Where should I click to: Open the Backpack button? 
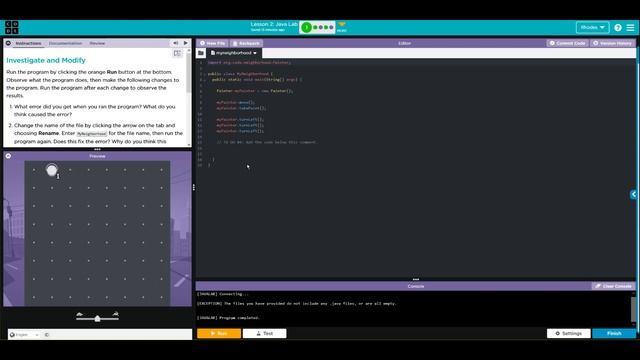click(246, 43)
